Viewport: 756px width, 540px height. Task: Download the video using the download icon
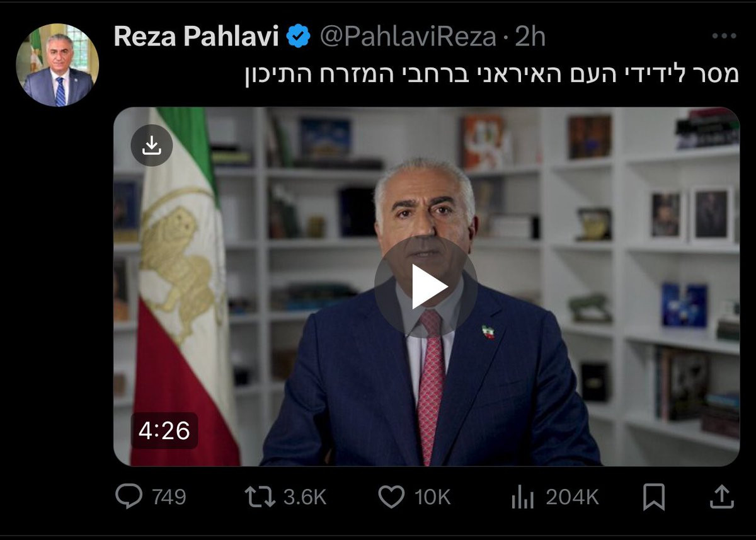click(x=151, y=146)
